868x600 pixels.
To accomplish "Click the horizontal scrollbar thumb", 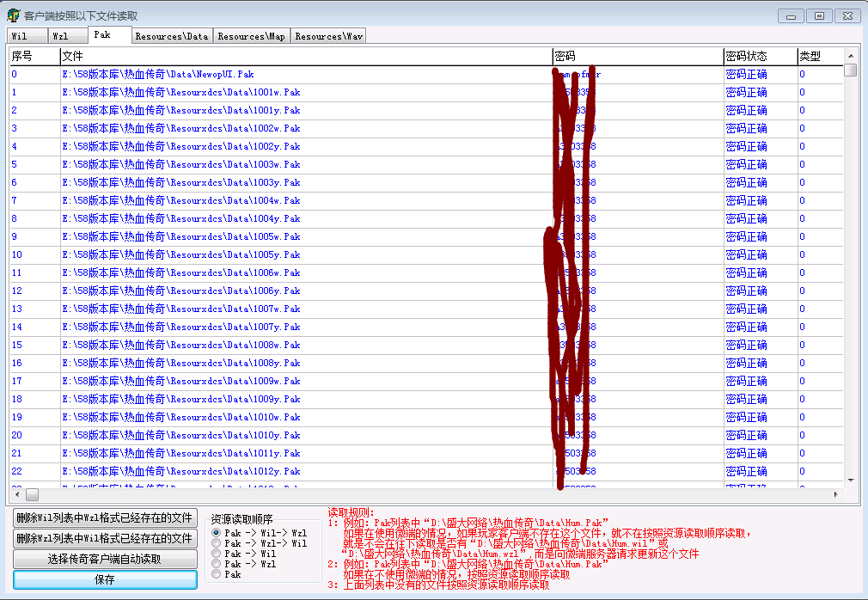I will [32, 494].
